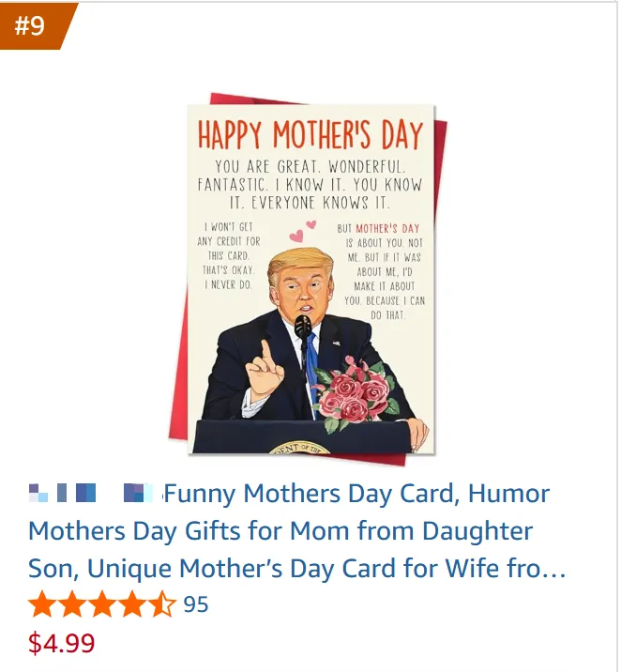Open the Mother's Day card product image
This screenshot has height=672, width=621.
click(x=308, y=279)
